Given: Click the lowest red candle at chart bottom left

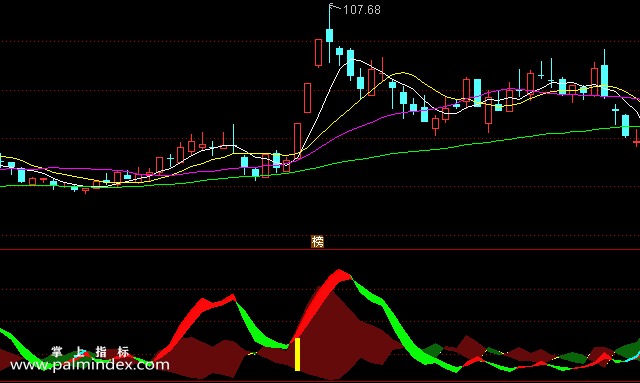Looking at the screenshot, I should click(x=85, y=190).
